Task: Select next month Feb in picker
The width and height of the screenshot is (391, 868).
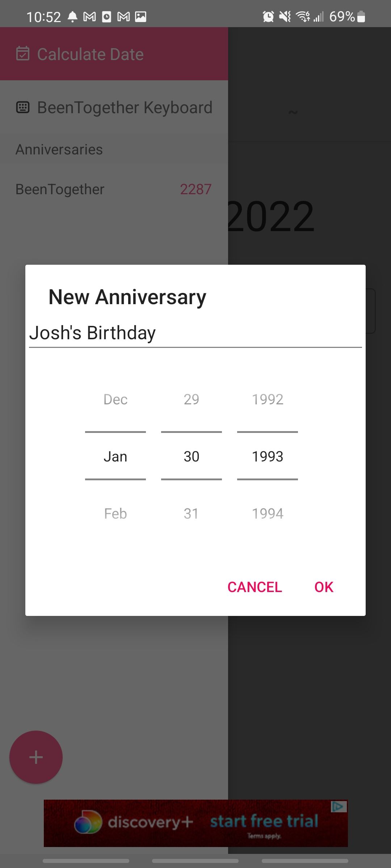Action: [115, 514]
